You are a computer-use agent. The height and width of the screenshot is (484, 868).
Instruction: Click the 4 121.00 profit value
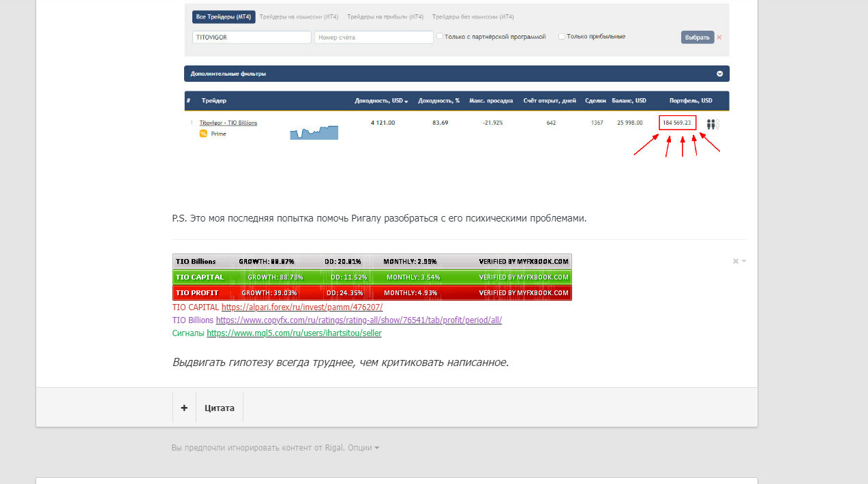[x=383, y=123]
